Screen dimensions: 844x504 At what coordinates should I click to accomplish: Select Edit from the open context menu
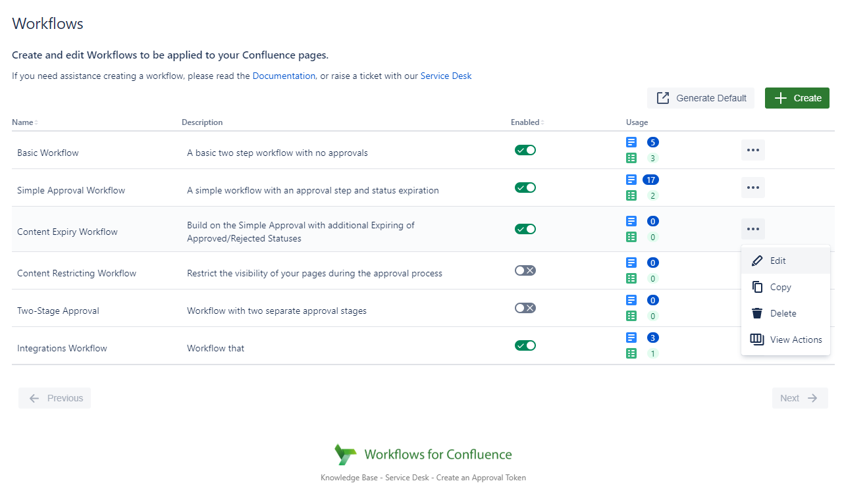coord(778,260)
